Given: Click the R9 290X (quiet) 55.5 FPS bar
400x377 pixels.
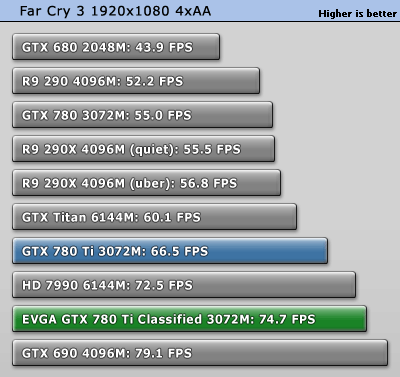Looking at the screenshot, I should pyautogui.click(x=144, y=149).
